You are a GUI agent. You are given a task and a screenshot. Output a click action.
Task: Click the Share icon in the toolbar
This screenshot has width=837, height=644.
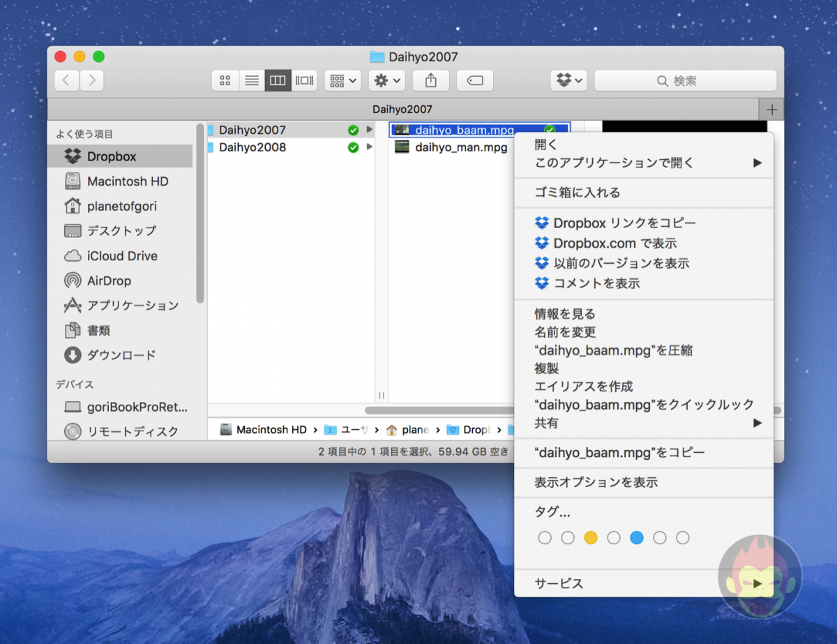430,80
